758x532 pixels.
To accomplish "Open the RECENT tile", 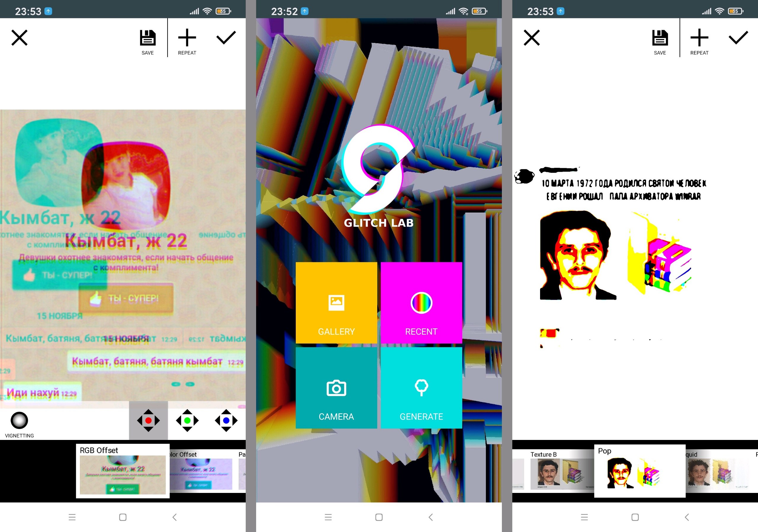I will 421,303.
